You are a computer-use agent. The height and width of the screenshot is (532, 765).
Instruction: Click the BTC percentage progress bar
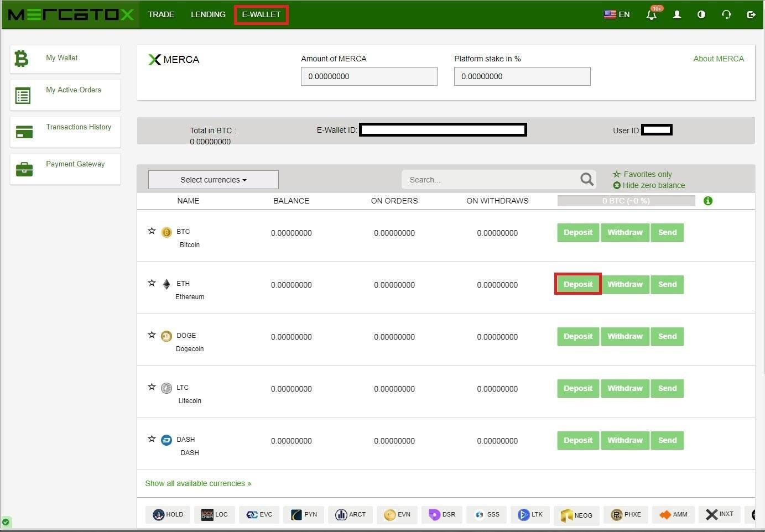click(626, 201)
